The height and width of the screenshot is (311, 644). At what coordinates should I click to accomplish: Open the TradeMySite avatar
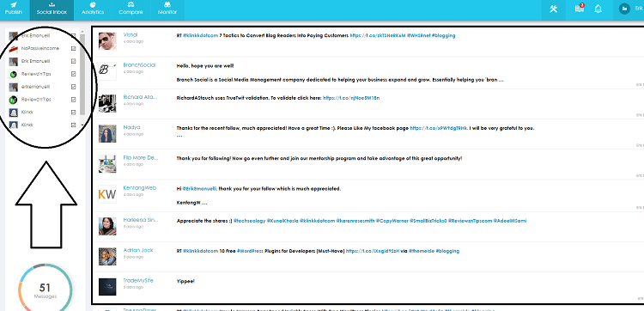pyautogui.click(x=107, y=287)
